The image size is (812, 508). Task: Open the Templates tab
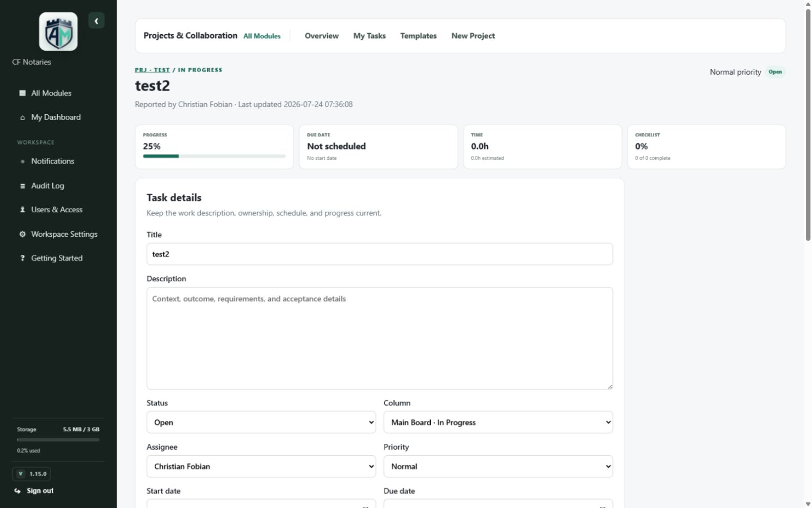(419, 36)
